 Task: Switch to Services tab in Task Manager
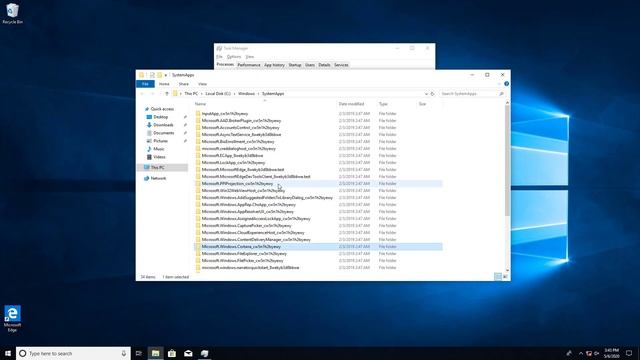pyautogui.click(x=341, y=65)
